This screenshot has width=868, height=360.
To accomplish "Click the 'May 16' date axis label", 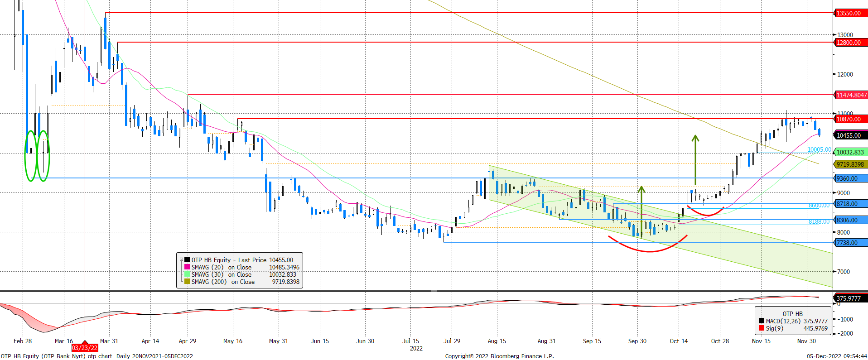I will click(233, 341).
